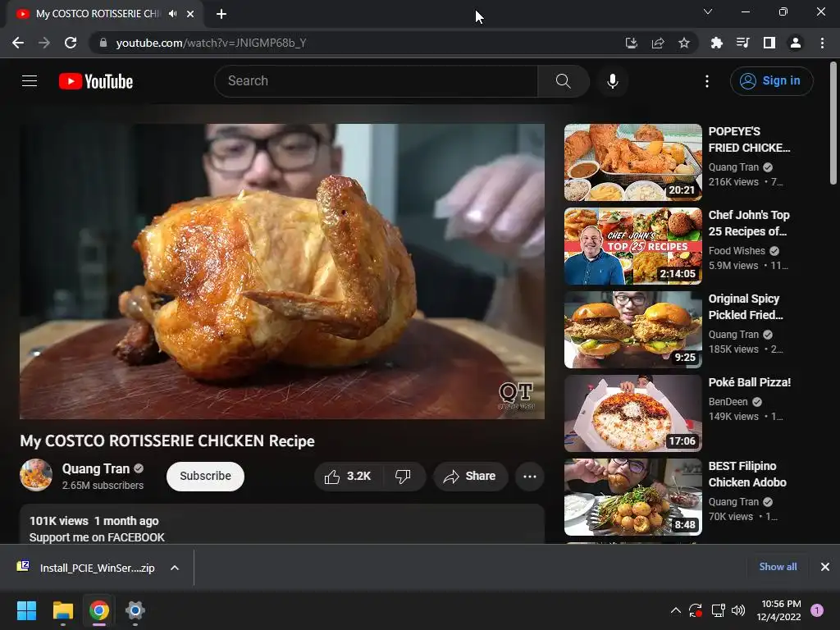Dislike the video with thumbs down

pos(403,477)
